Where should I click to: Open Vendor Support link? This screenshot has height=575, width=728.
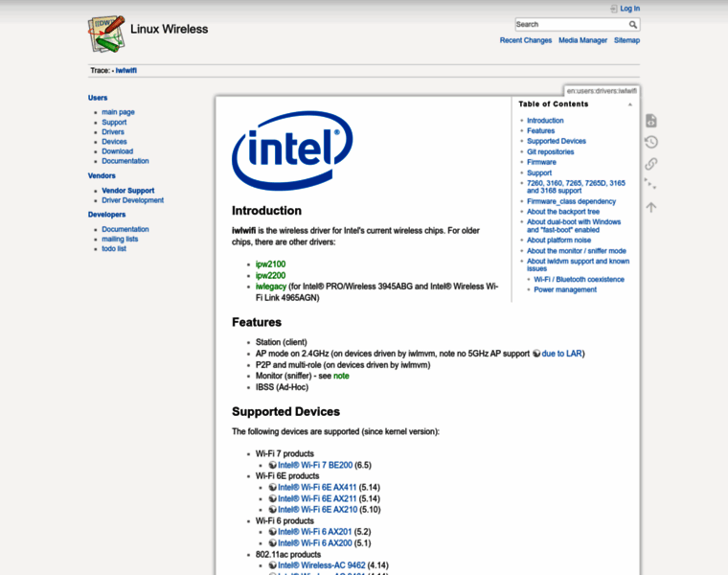tap(127, 191)
